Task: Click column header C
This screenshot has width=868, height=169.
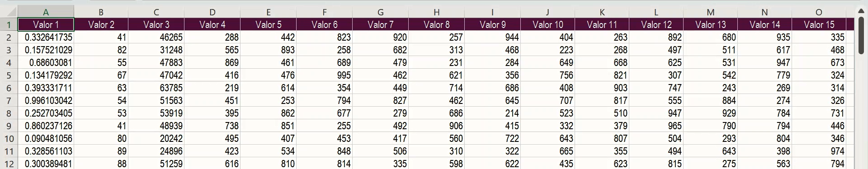Action: [x=156, y=12]
